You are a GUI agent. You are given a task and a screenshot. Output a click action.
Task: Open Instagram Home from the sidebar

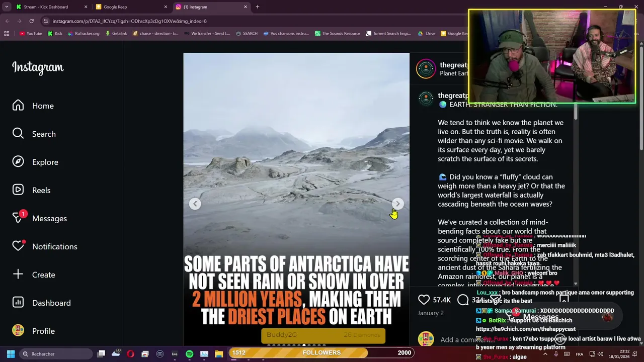pos(33,106)
